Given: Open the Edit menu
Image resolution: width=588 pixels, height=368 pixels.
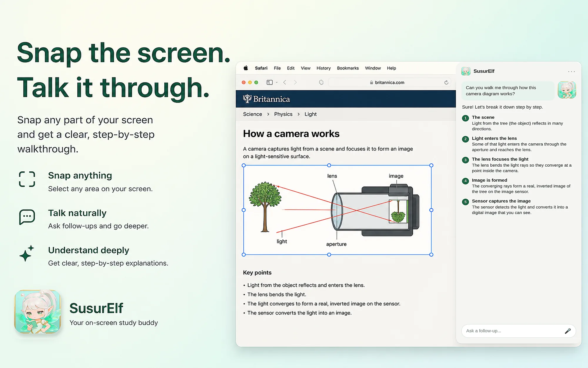Looking at the screenshot, I should pyautogui.click(x=291, y=68).
